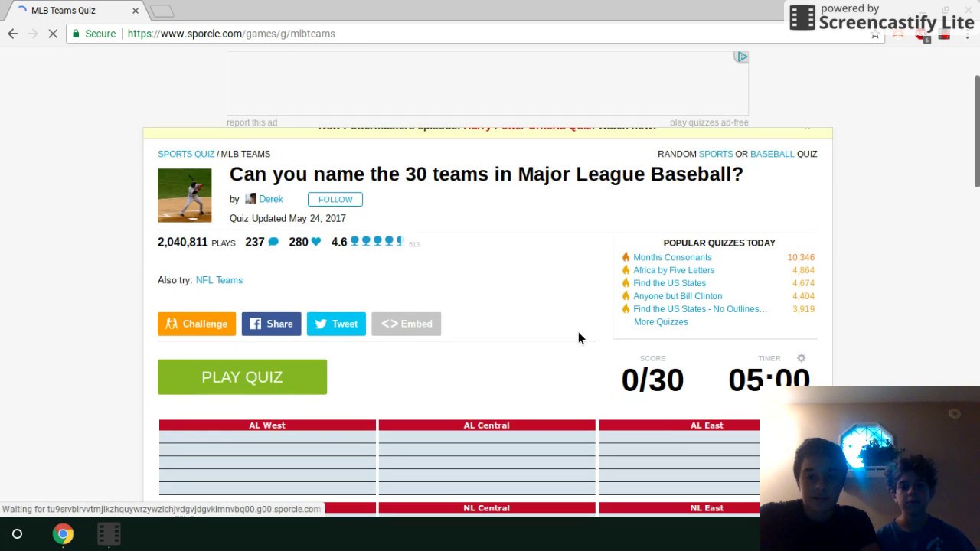This screenshot has width=980, height=551.
Task: Open Find the US States quiz
Action: click(x=669, y=283)
